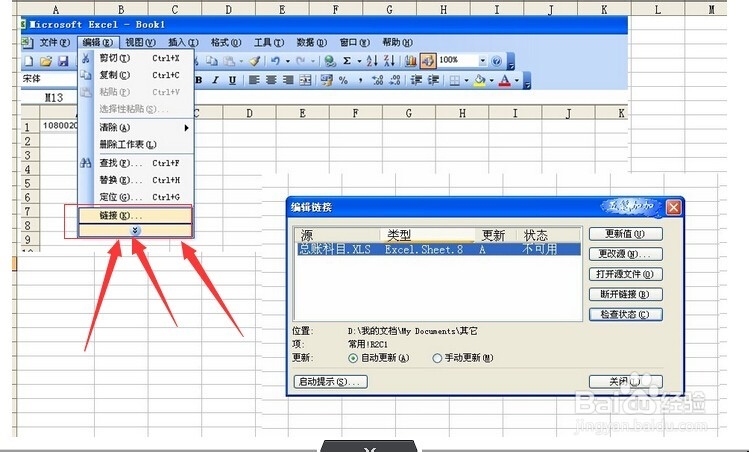Click the AutoSum sigma icon
The width and height of the screenshot is (749, 452).
click(347, 61)
